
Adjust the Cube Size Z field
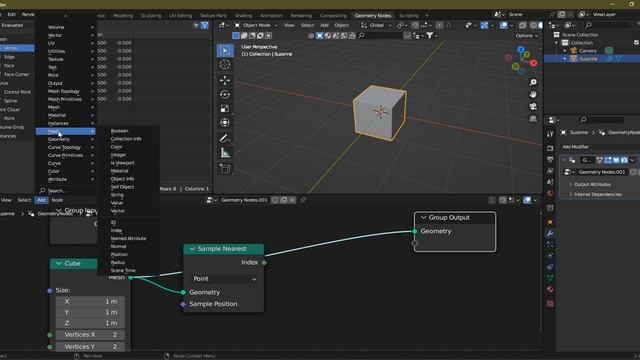coord(90,323)
